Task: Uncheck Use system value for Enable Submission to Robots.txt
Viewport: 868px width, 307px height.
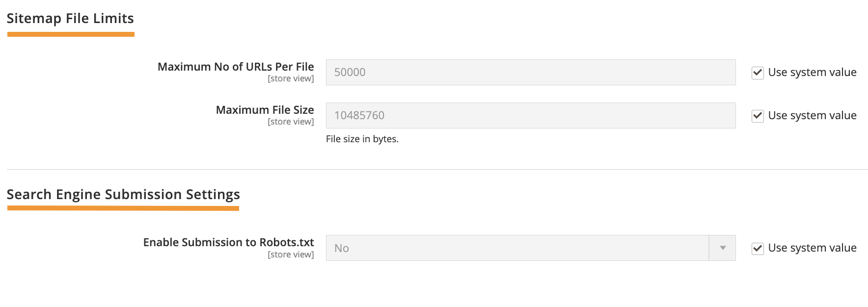Action: click(x=757, y=248)
